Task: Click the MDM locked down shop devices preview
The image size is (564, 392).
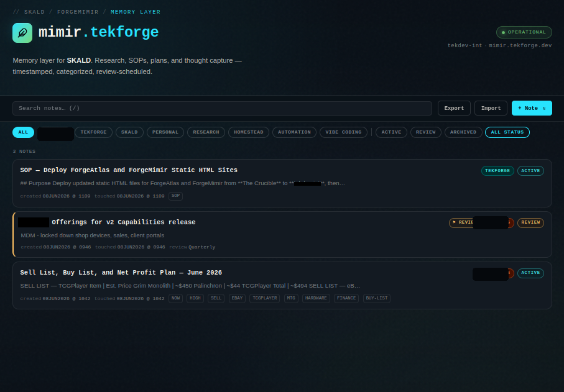Action: pyautogui.click(x=93, y=235)
